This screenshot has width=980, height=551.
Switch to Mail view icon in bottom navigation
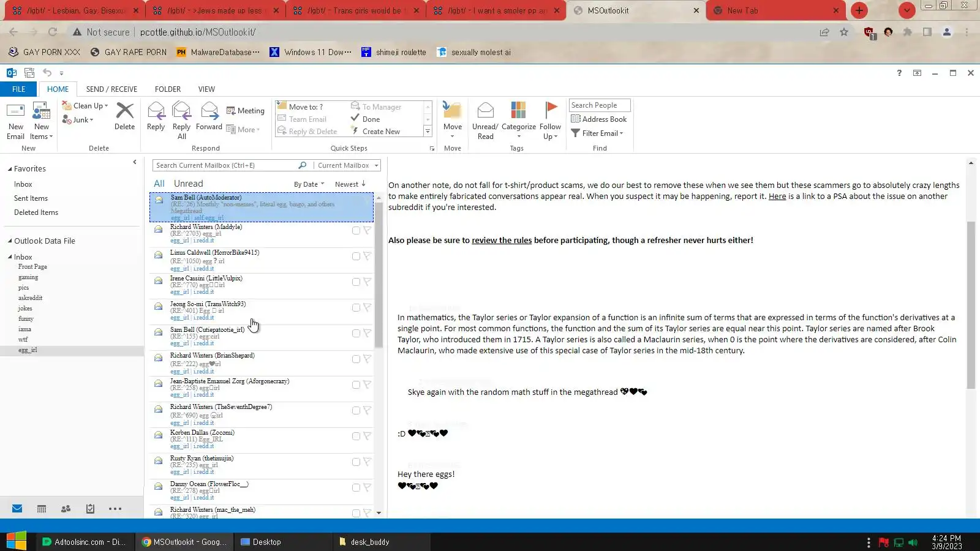coord(17,509)
